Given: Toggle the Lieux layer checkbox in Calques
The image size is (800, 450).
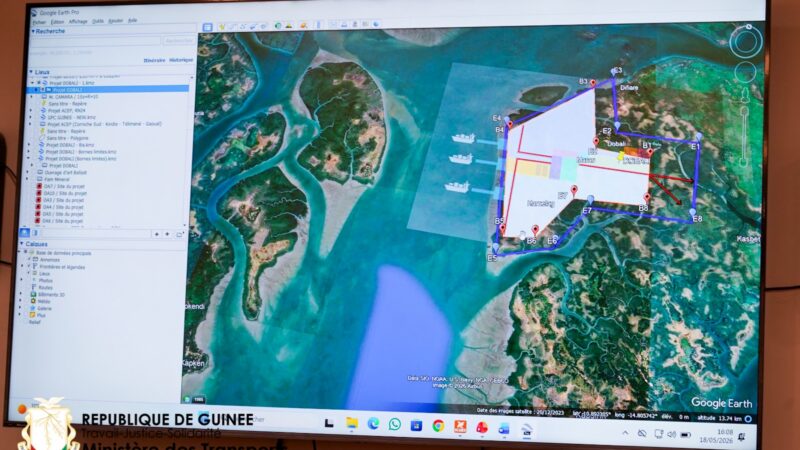Looking at the screenshot, I should click(x=29, y=272).
